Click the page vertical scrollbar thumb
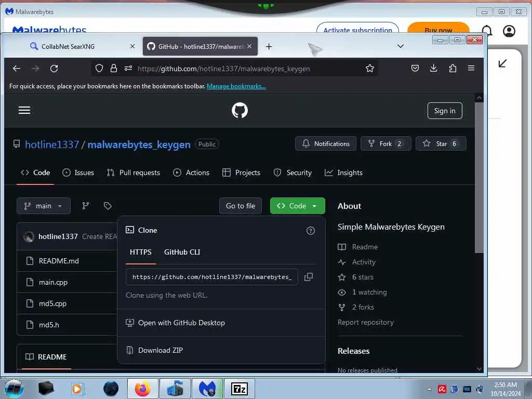Screen dimensions: 532x399 point(478,178)
